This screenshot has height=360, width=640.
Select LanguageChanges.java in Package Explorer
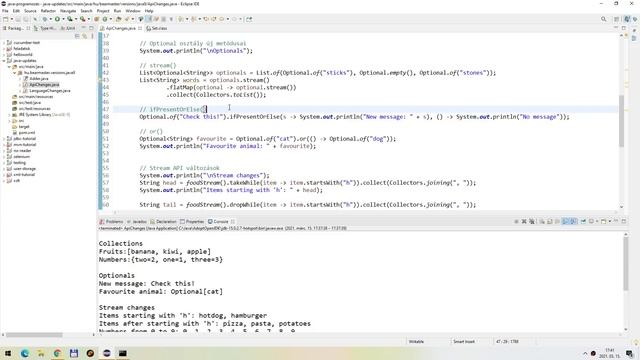(47, 91)
